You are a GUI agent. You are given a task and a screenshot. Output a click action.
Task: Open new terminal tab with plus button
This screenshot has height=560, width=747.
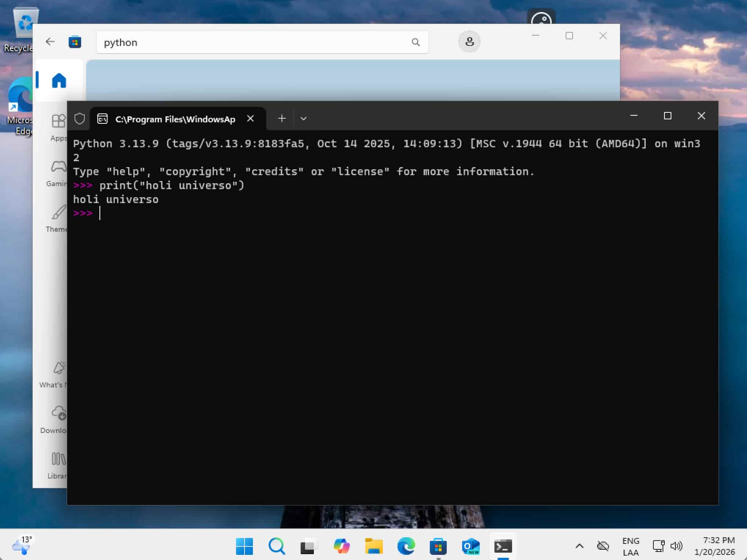pyautogui.click(x=282, y=119)
